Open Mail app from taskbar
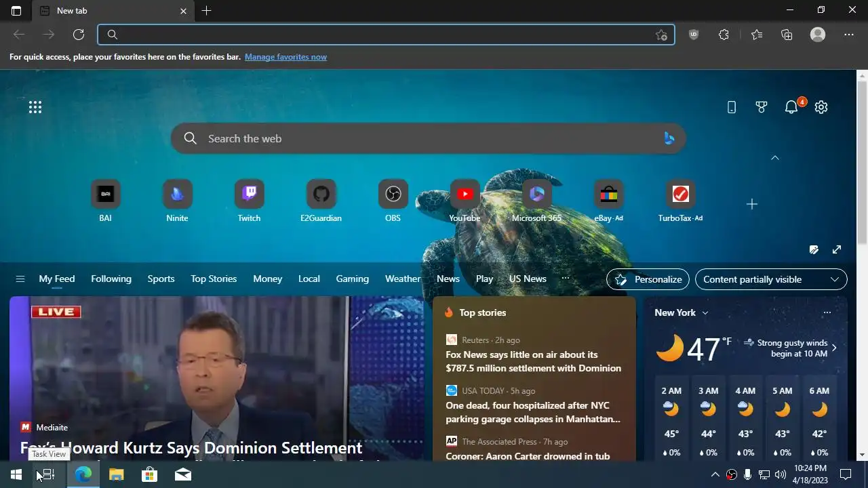868x488 pixels. pyautogui.click(x=182, y=474)
